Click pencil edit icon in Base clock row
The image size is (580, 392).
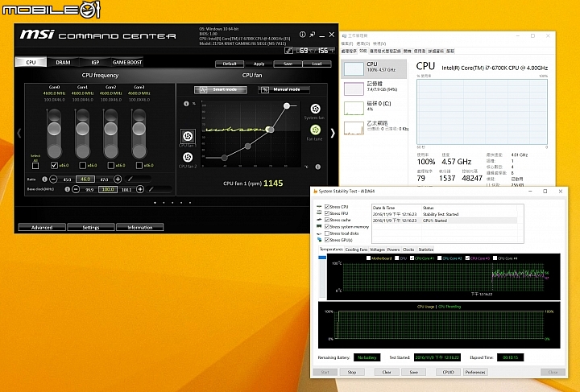pyautogui.click(x=151, y=189)
